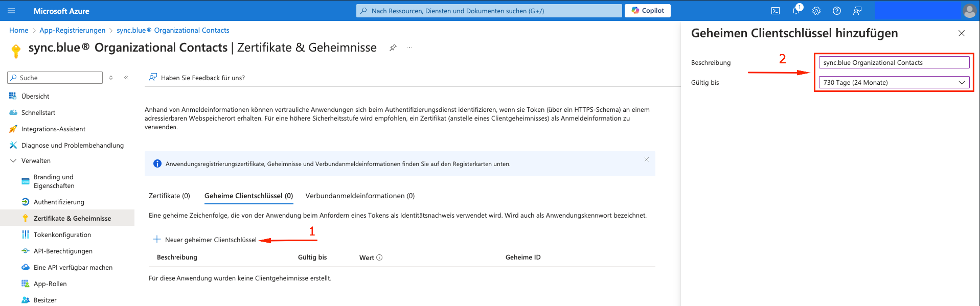This screenshot has height=306, width=980.
Task: Click the Branding und Eigenschaften icon
Action: point(25,181)
